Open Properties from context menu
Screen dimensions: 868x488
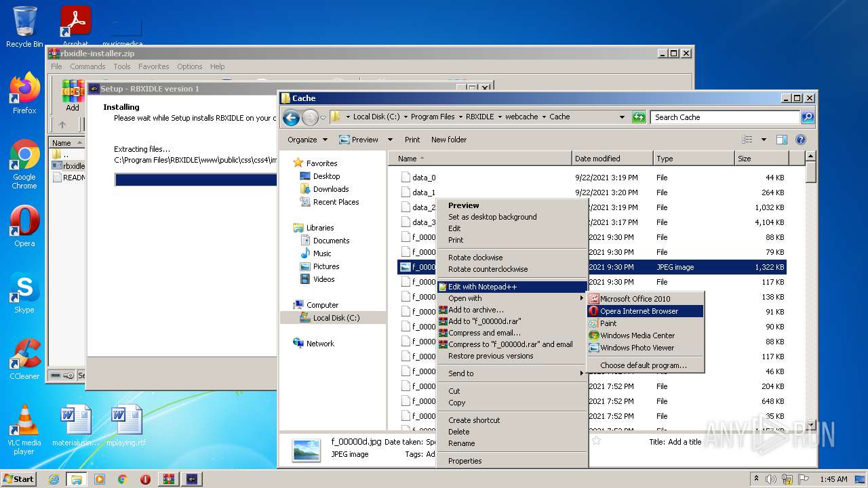point(512,461)
